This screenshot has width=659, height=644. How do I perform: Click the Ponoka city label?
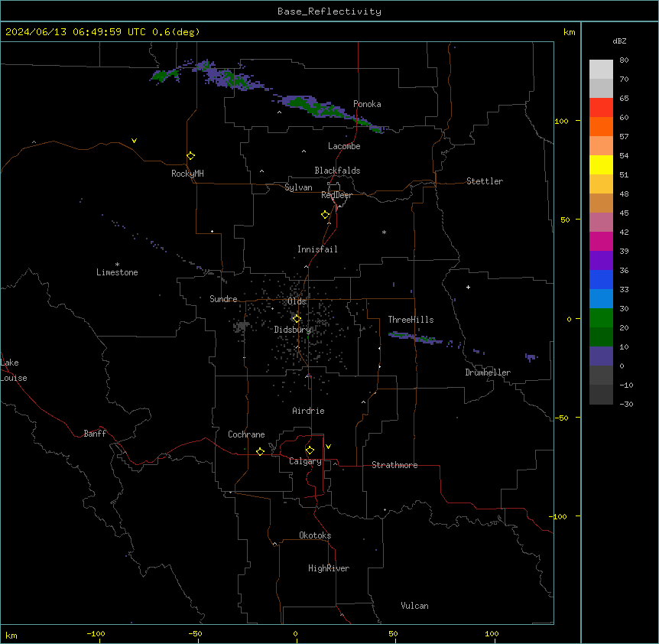(x=367, y=104)
